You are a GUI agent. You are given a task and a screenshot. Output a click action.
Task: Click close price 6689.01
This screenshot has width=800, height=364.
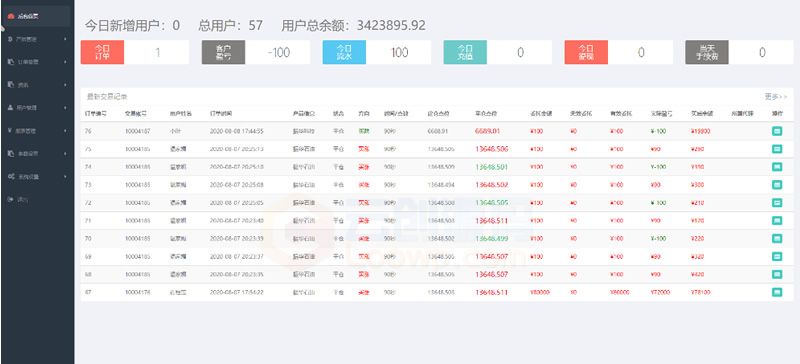(487, 131)
